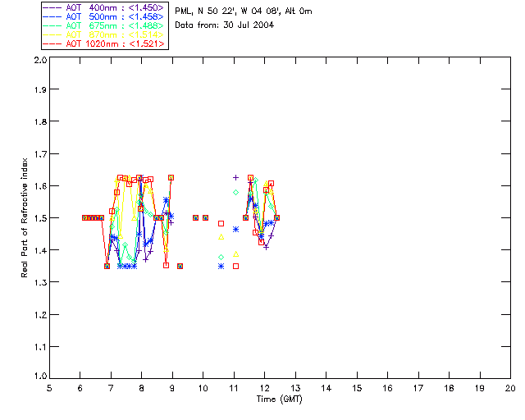Click the time-axis tick label 11
Viewport: 525px width, 420px height.
tap(234, 388)
